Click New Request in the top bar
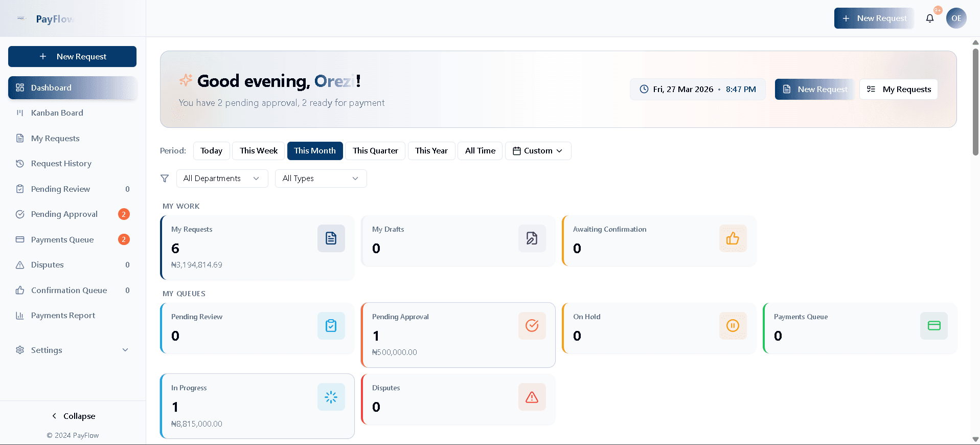Screen dimensions: 980x445 pos(874,18)
